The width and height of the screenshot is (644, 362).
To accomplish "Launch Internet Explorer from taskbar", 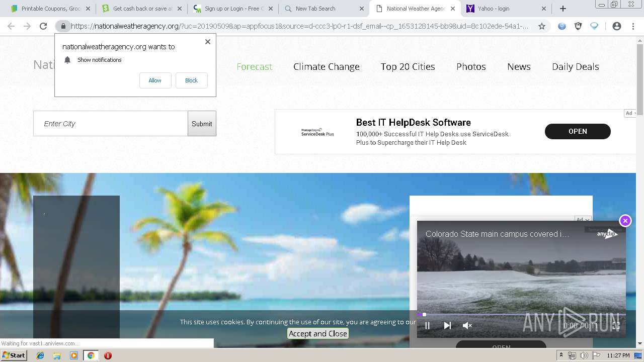I will coord(40,355).
